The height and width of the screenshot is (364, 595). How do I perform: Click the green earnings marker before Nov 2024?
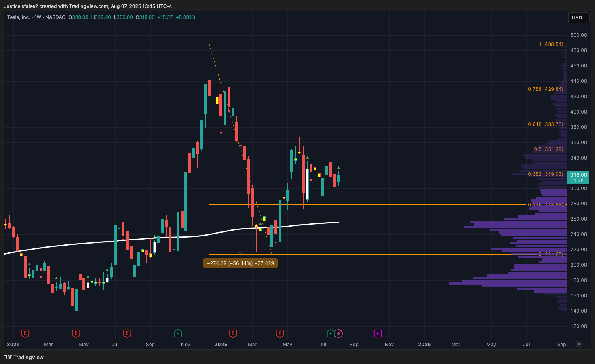tap(178, 333)
